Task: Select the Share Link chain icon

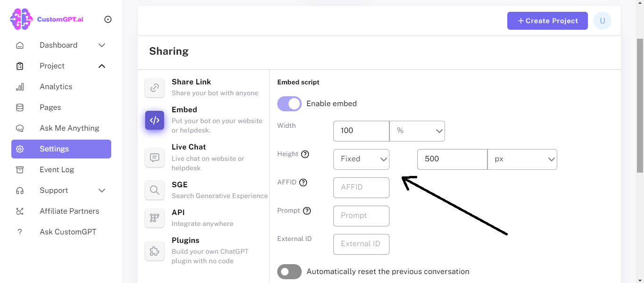Action: (x=155, y=88)
